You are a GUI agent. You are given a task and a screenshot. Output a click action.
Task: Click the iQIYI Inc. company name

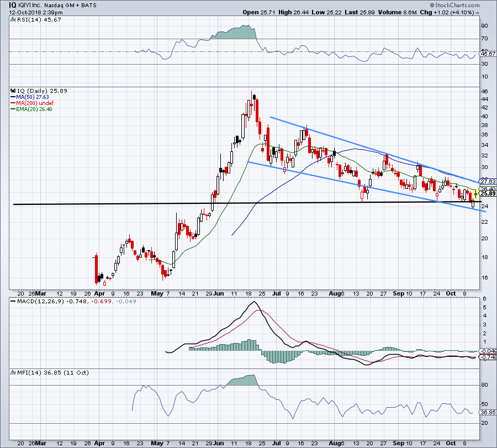click(x=30, y=6)
